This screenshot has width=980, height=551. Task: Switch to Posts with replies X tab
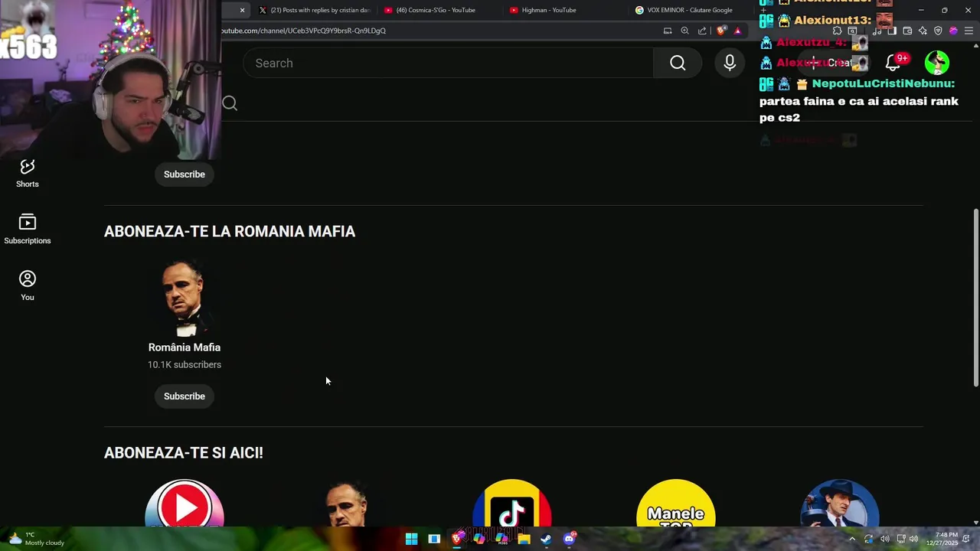point(314,10)
